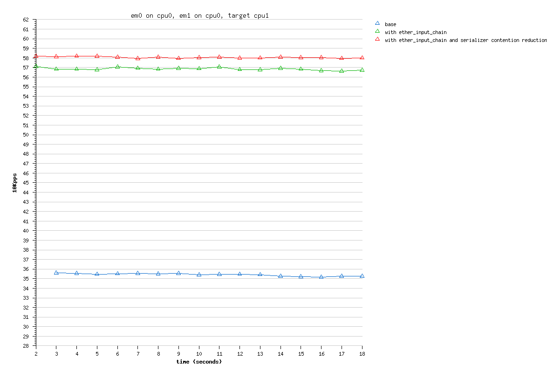
Task: Click the y-axis tick label 28
Action: click(26, 346)
